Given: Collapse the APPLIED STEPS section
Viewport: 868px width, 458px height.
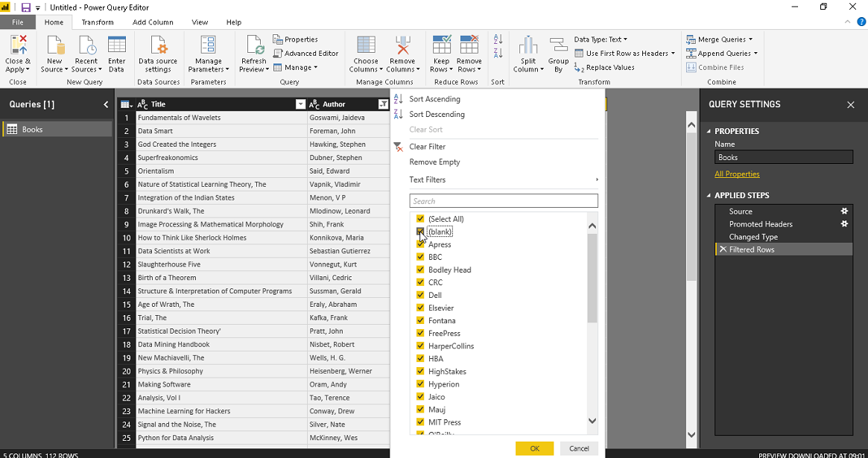Looking at the screenshot, I should pyautogui.click(x=709, y=195).
